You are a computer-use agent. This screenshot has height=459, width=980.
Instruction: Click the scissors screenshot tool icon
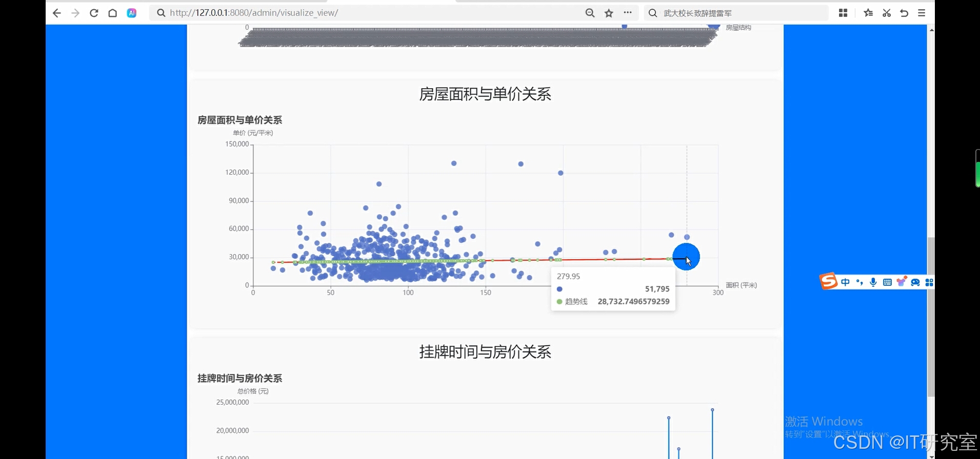(887, 13)
